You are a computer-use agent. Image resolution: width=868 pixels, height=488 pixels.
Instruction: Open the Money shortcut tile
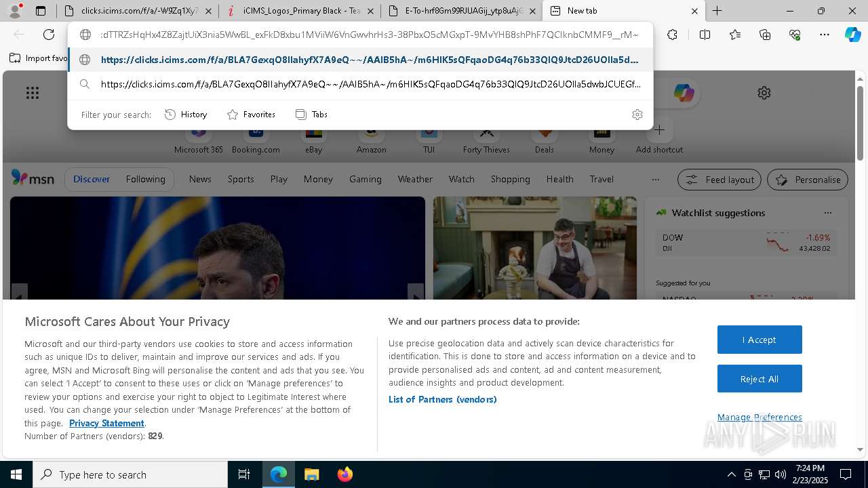click(x=601, y=140)
